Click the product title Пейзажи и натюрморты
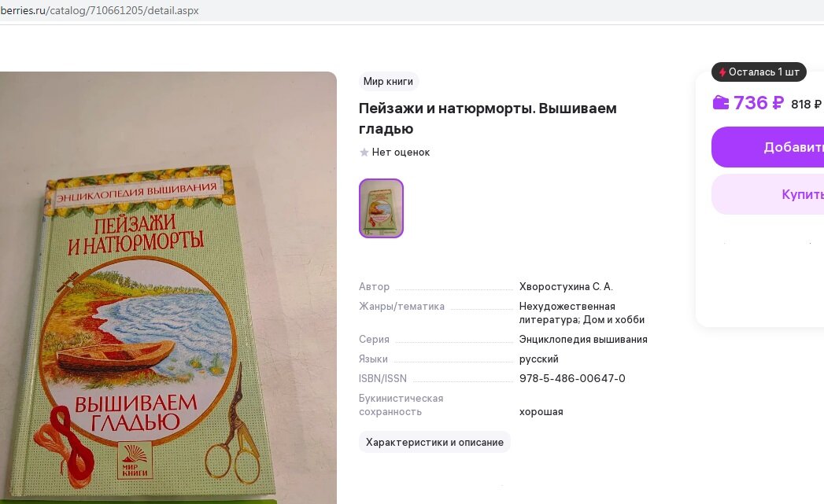Screen dimensions: 824x504 click(488, 119)
